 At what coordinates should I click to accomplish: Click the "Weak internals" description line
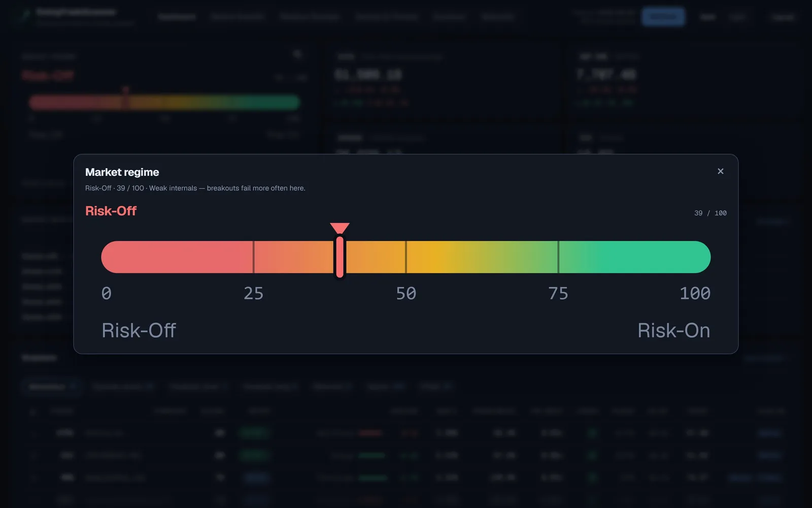pyautogui.click(x=195, y=188)
